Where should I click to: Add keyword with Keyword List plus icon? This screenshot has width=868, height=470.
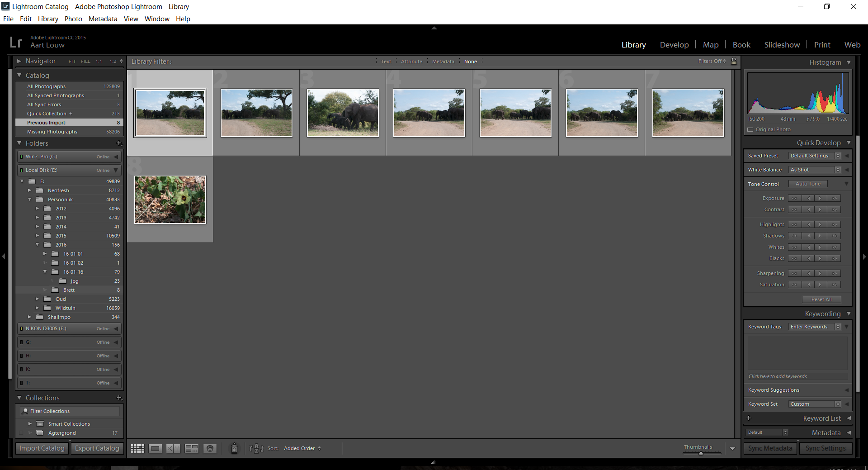click(749, 418)
